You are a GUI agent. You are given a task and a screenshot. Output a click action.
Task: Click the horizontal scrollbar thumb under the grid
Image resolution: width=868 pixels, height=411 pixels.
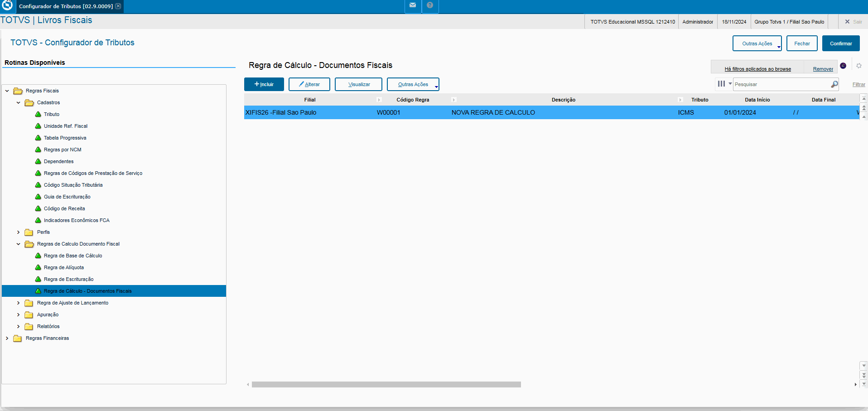tap(386, 384)
